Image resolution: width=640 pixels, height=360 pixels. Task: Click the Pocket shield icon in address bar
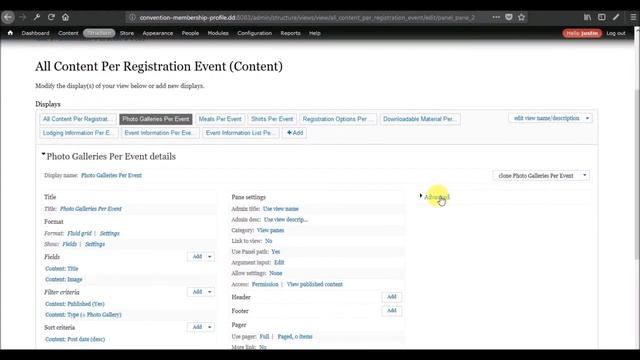[509, 17]
